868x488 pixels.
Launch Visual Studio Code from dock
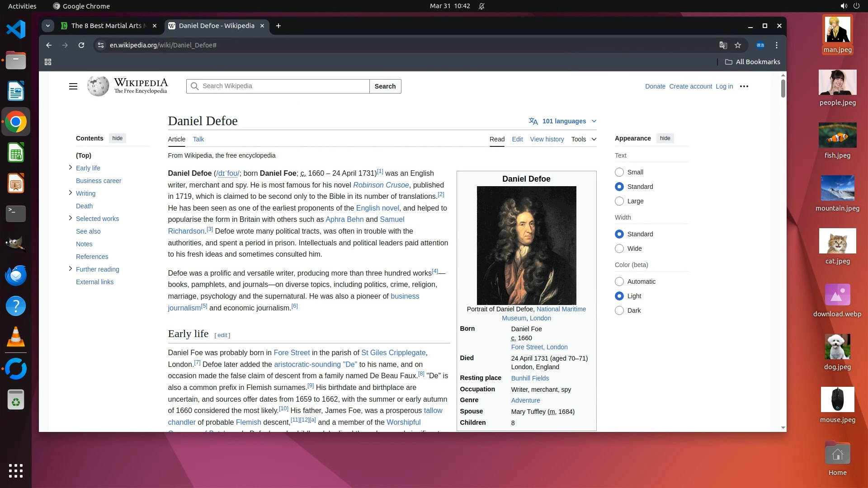(16, 30)
